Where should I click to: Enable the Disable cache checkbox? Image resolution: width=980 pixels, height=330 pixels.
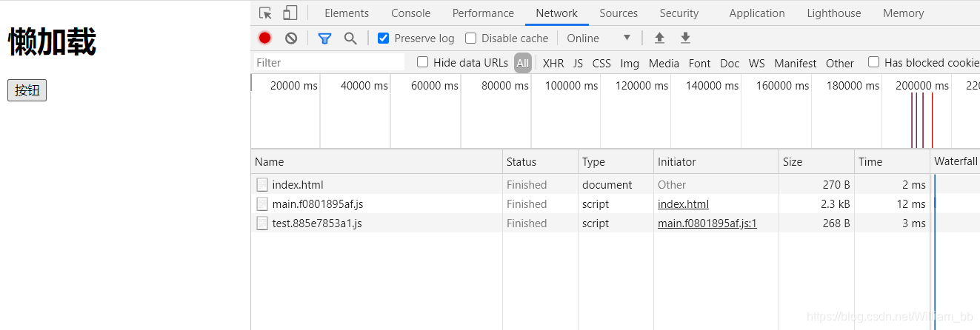(470, 38)
